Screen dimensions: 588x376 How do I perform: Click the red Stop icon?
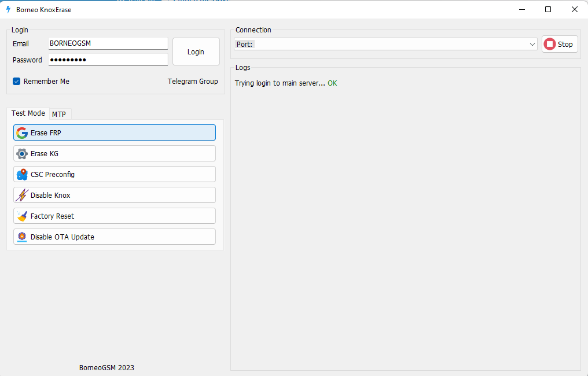click(550, 45)
